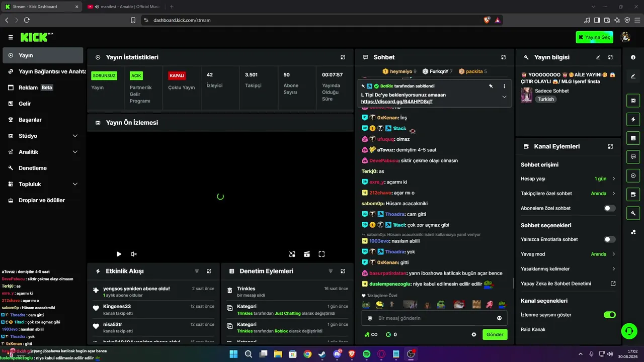Enter fullscreen on the stream preview

pos(321,254)
